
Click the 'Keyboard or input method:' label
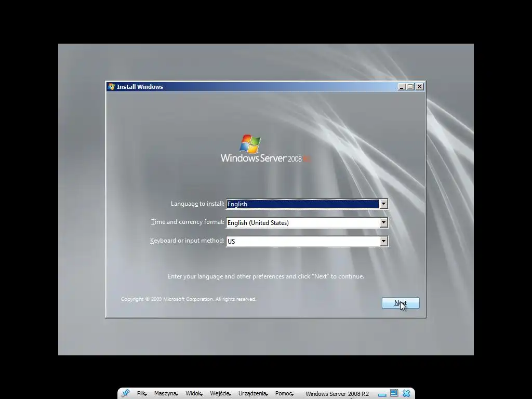(187, 241)
